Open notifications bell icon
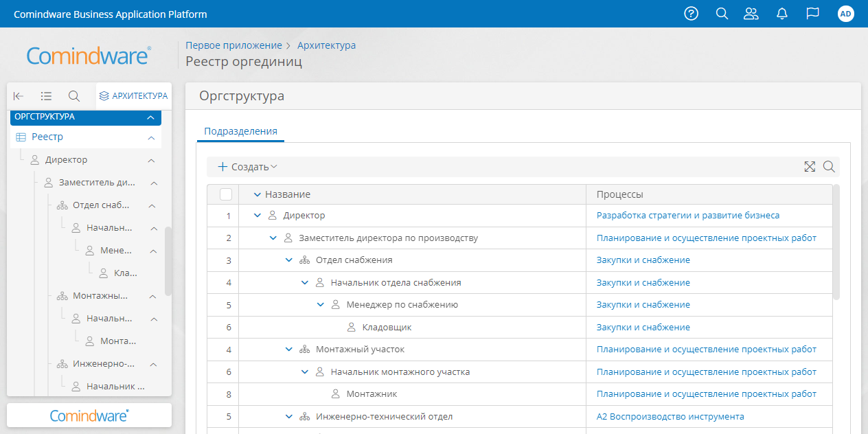The width and height of the screenshot is (868, 434). click(781, 14)
